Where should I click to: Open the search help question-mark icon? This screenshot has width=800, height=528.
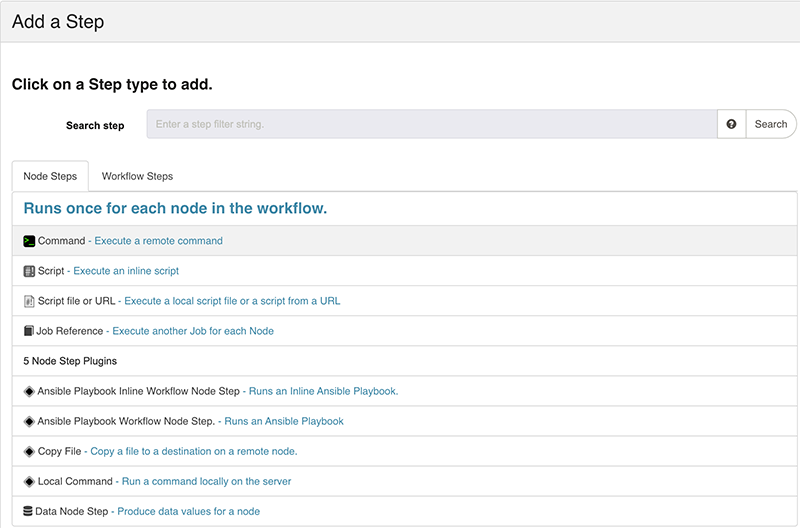(731, 124)
